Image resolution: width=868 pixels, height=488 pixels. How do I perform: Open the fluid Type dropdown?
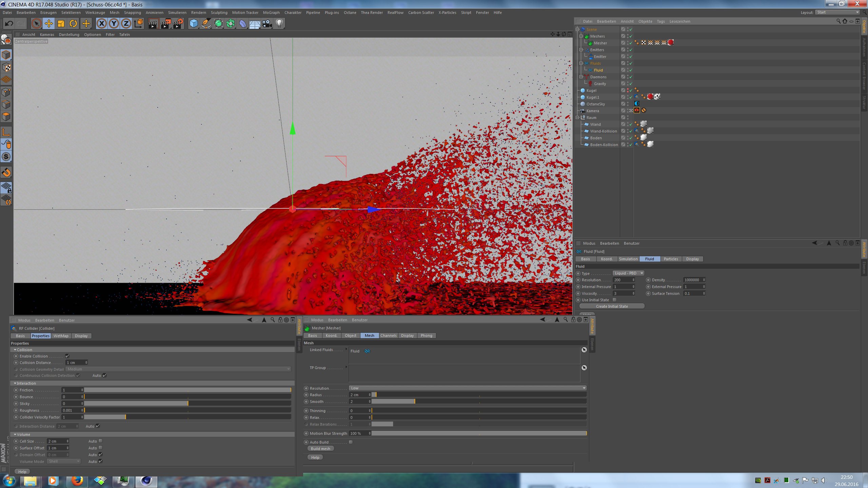628,273
